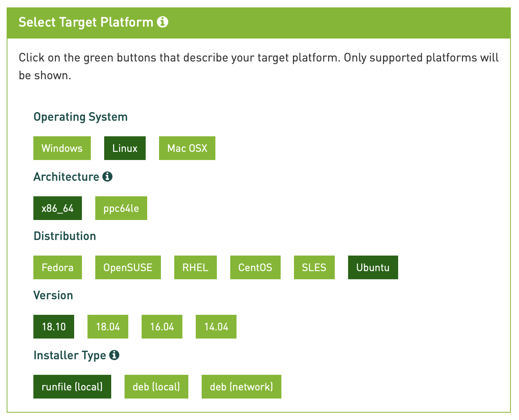Select the Ubuntu distribution
519x420 pixels.
373,267
